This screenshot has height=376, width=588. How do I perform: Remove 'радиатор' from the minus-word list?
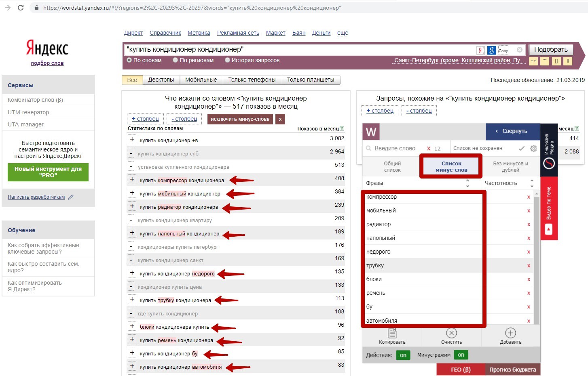[529, 225]
